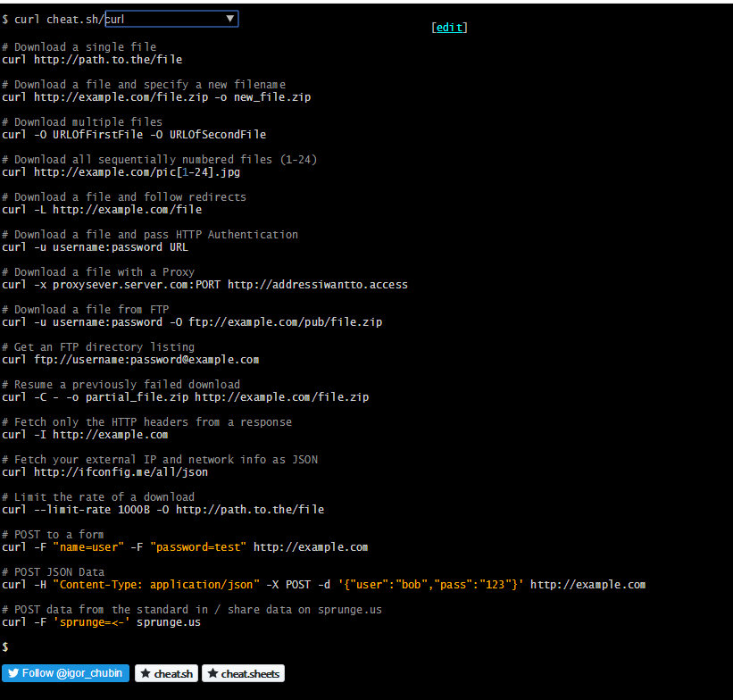Viewport: 733px width, 700px height.
Task: Click the pic[1-24].jpg sequential download command
Action: [121, 172]
